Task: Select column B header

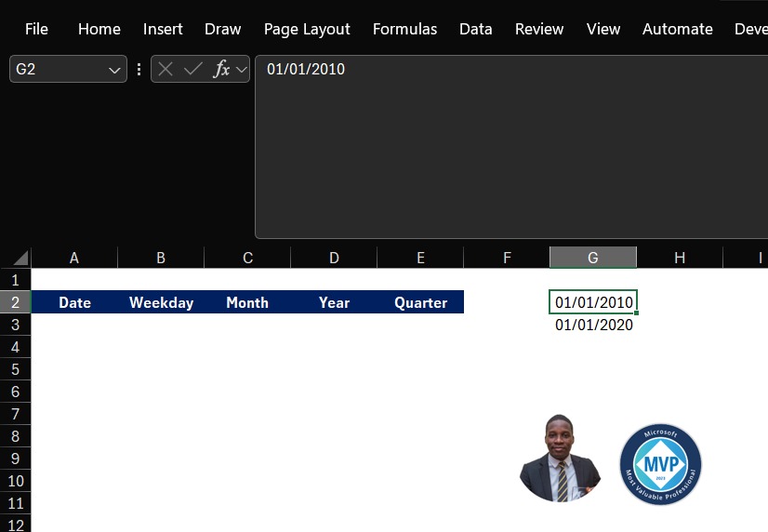Action: [161, 258]
